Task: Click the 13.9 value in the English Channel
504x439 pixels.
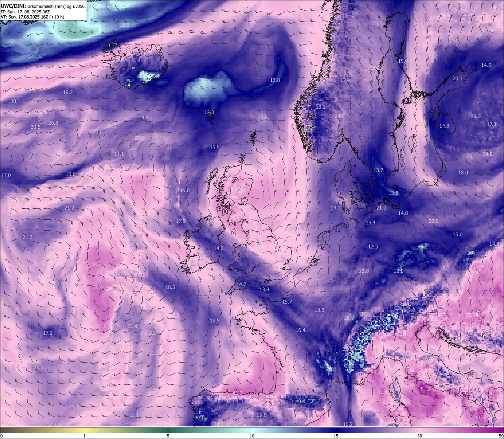Action: tap(264, 289)
